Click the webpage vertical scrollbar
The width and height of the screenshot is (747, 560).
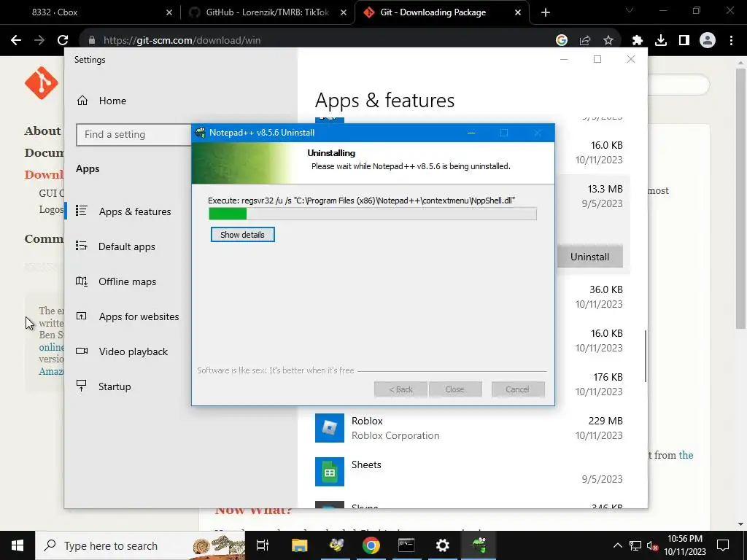pos(740,198)
